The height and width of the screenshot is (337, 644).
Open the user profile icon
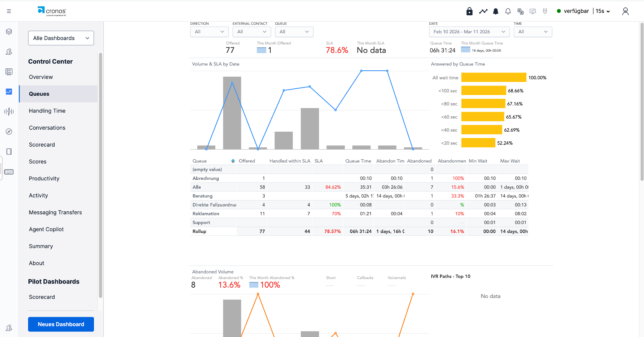click(625, 11)
